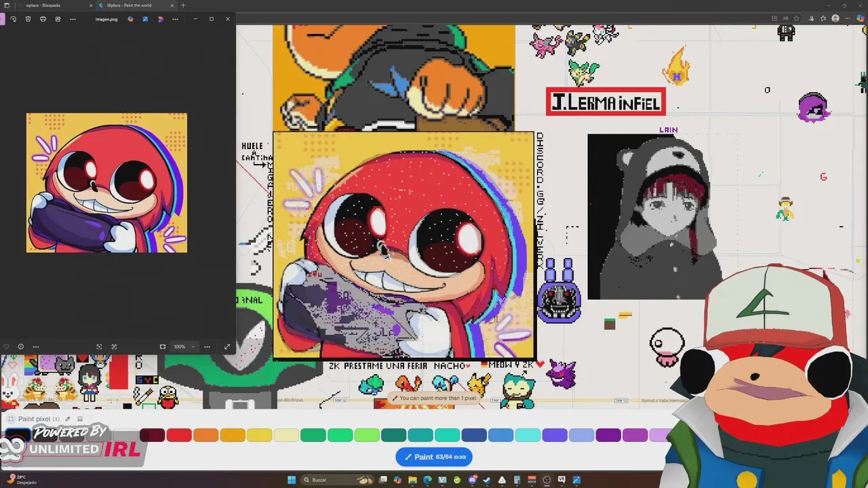Open more options right of zoom percentage
Image resolution: width=868 pixels, height=488 pixels.
pos(207,346)
